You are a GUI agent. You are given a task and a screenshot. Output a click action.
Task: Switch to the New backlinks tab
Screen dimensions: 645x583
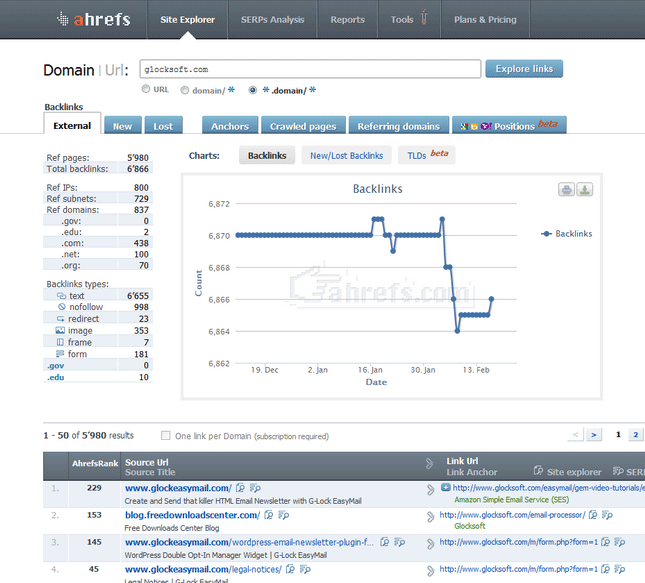(x=123, y=125)
